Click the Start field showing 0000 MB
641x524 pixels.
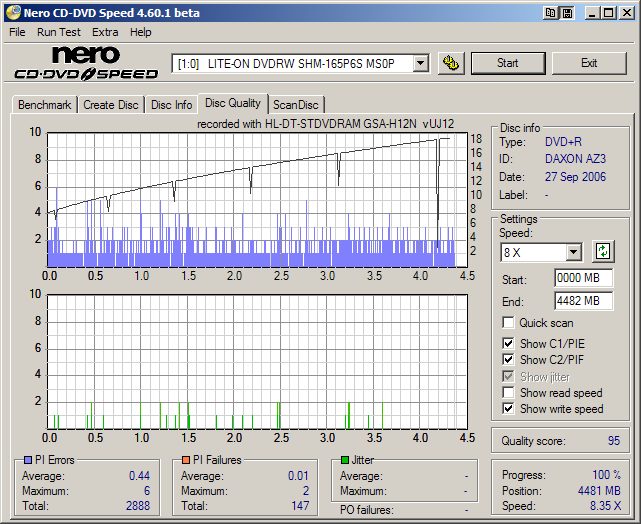(x=584, y=278)
